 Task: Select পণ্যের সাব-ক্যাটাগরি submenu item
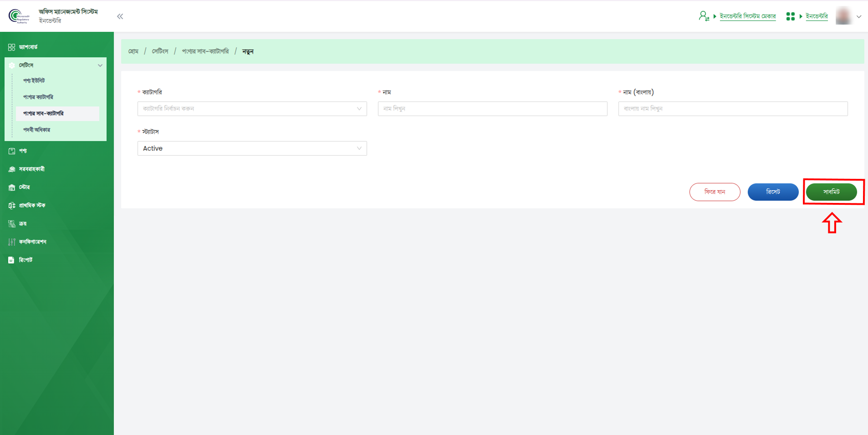tap(57, 113)
